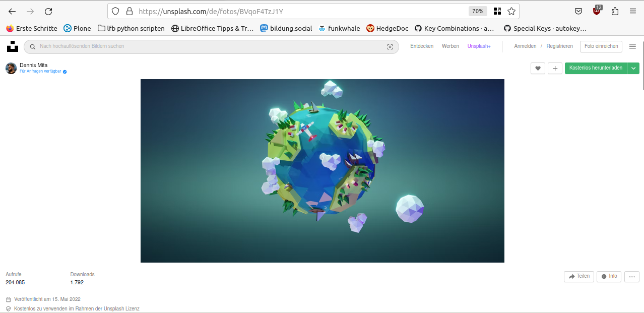Click the 70% zoom level indicator

pos(478,11)
